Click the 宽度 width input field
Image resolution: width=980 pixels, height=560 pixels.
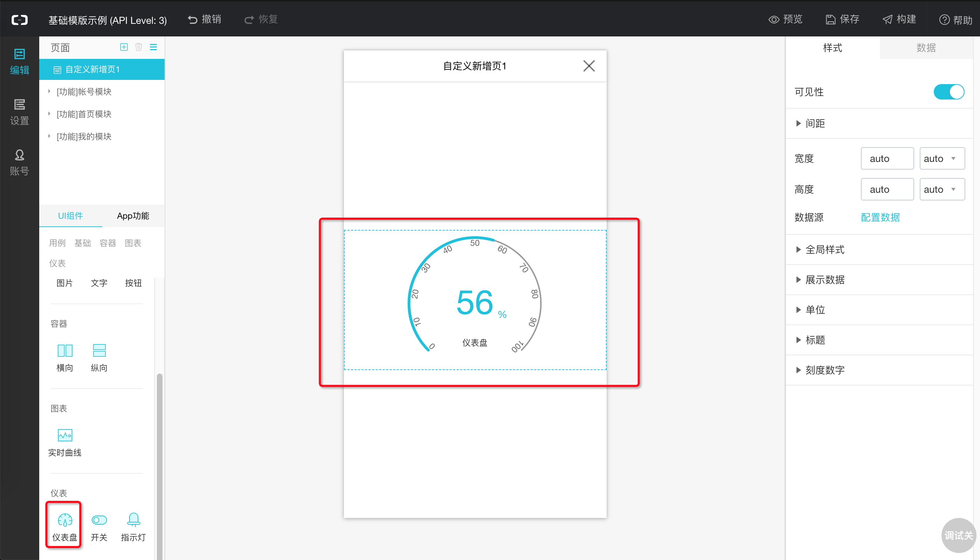pos(887,158)
